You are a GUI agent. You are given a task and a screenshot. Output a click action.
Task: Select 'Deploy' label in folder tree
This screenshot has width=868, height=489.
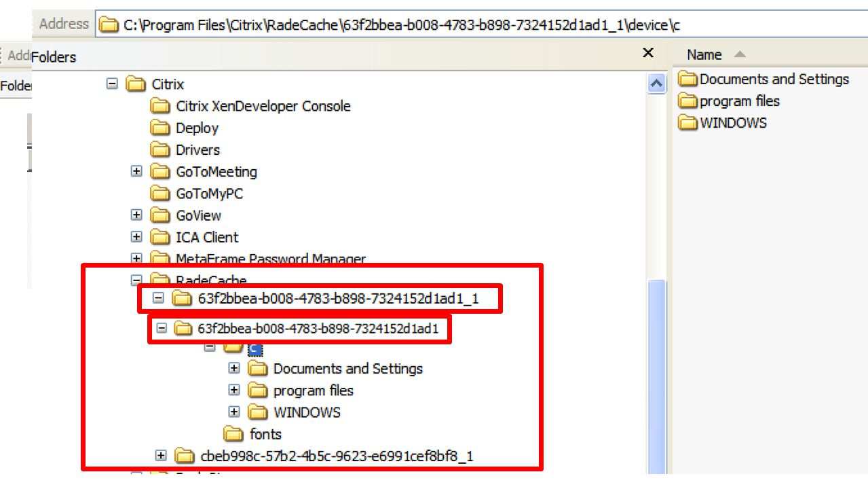(197, 128)
